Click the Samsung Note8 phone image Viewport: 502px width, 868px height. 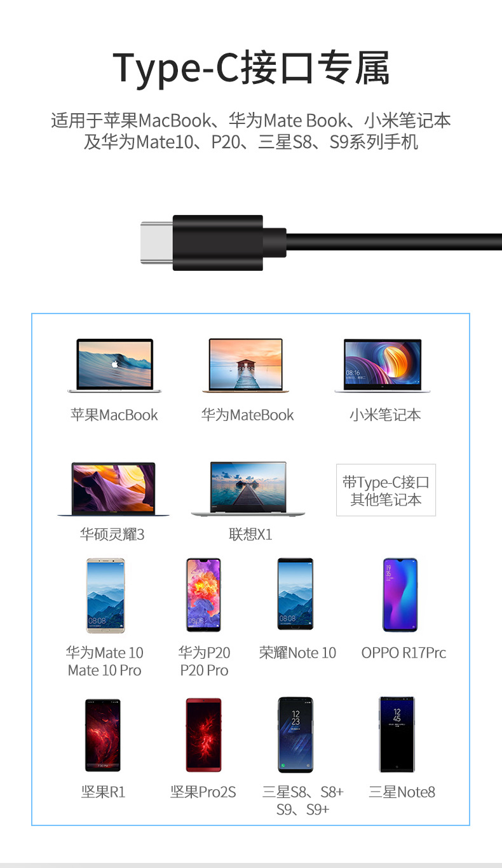pos(397,734)
